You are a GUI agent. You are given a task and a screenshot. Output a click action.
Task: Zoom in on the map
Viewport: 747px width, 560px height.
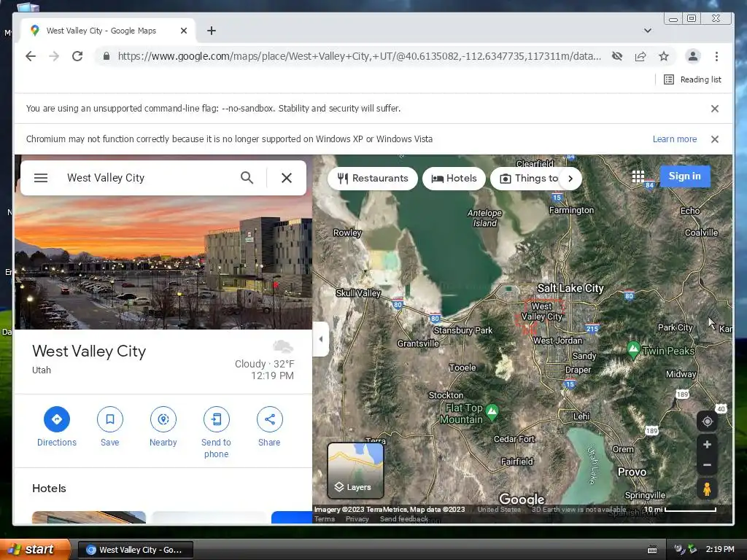tap(707, 444)
